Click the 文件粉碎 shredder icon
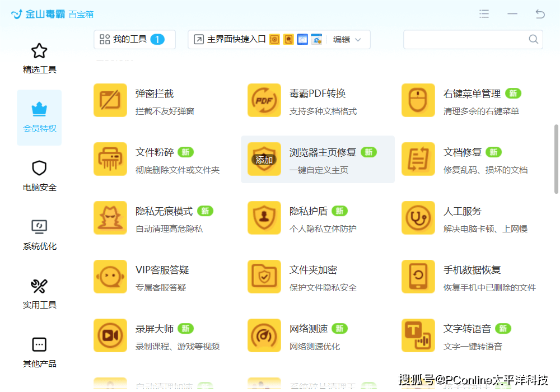 coord(110,159)
